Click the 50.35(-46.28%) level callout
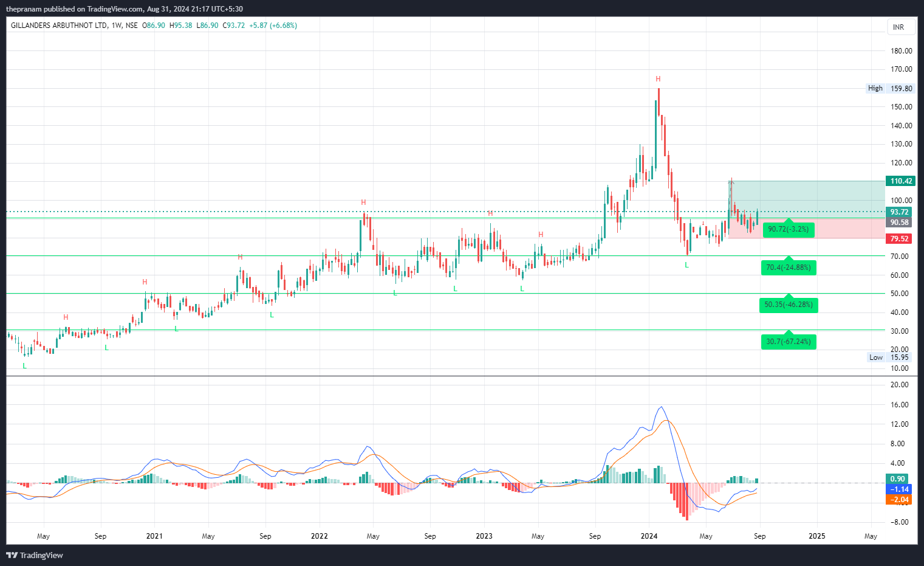This screenshot has width=924, height=566. [789, 305]
